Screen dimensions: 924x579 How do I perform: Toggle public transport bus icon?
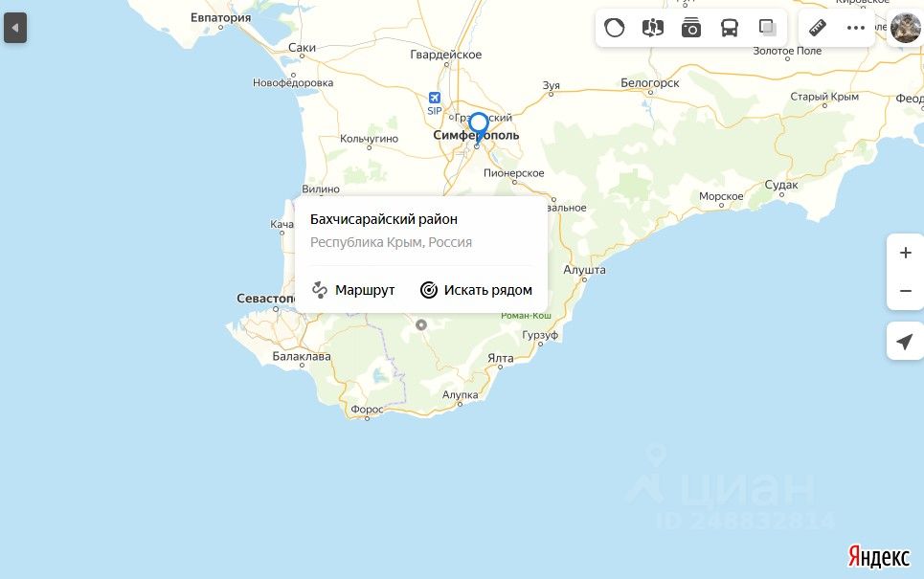729,28
